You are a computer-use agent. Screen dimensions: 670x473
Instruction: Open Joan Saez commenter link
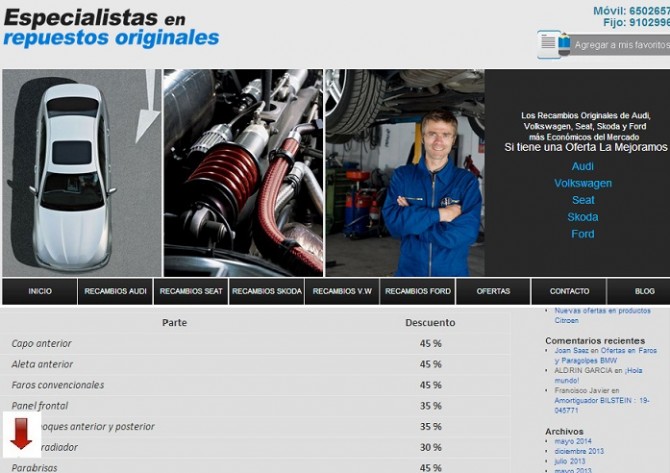point(571,350)
